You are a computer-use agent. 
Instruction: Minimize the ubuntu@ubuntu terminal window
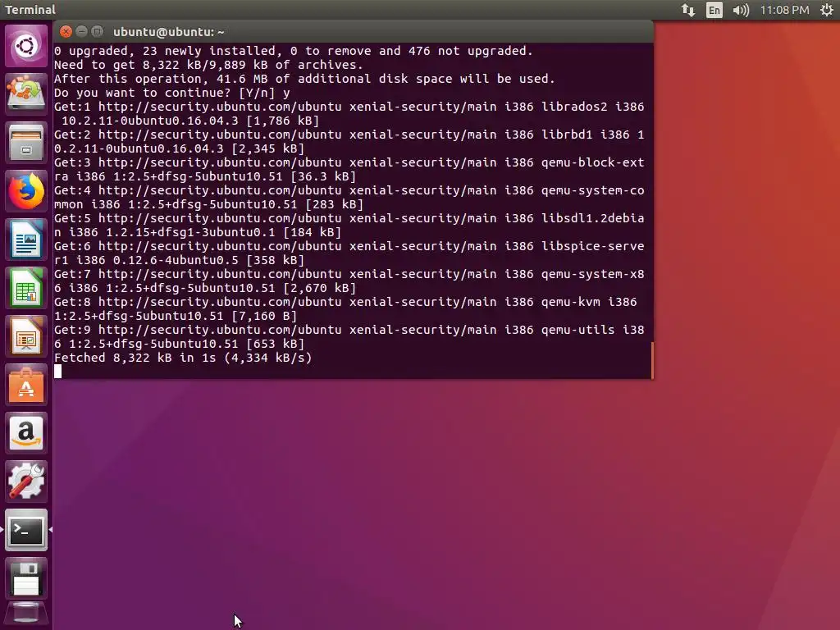(81, 32)
